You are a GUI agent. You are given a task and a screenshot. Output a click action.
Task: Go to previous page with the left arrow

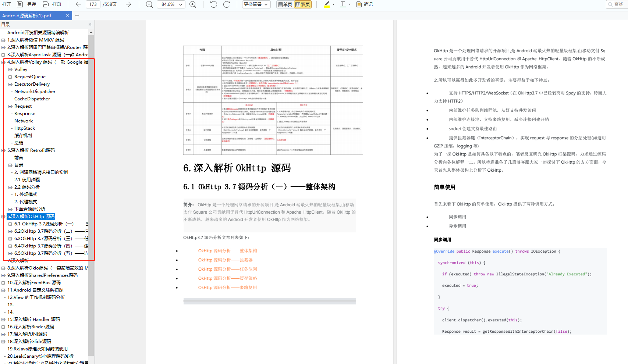[78, 4]
